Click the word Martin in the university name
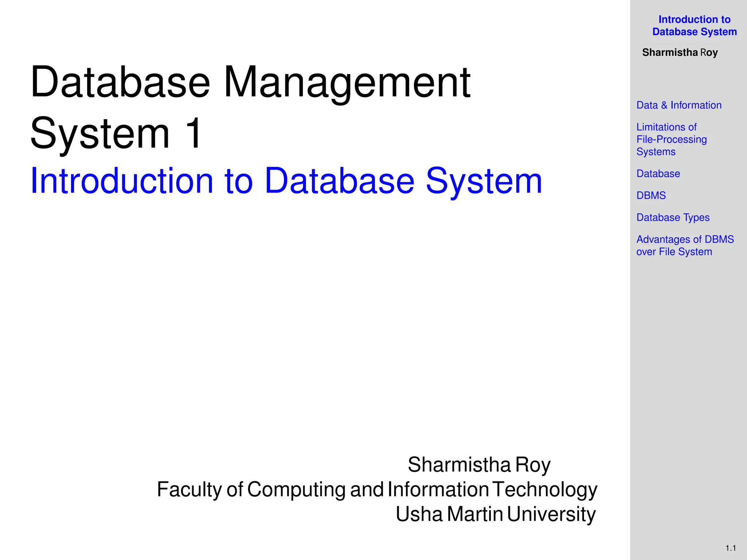Viewport: 747px width, 560px height. click(475, 514)
